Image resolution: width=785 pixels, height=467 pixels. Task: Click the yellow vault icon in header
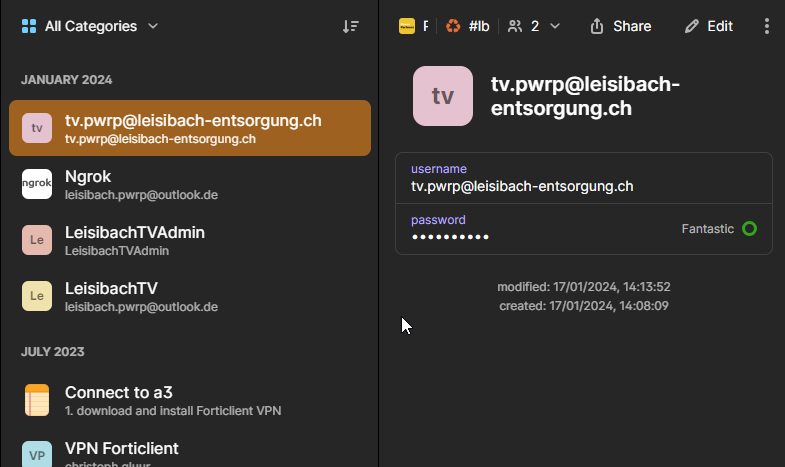point(407,26)
